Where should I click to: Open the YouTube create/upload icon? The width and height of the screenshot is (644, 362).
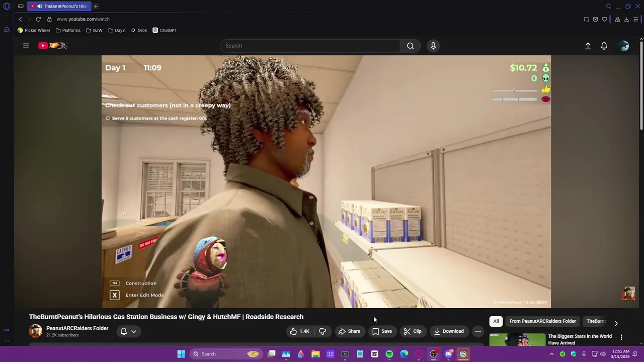coord(588,46)
